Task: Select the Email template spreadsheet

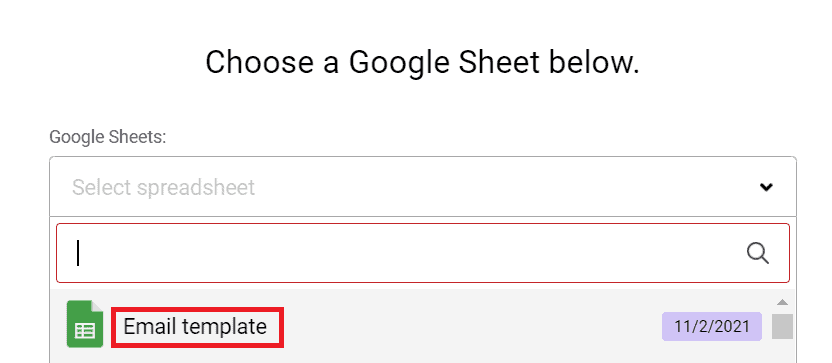Action: 411,326
